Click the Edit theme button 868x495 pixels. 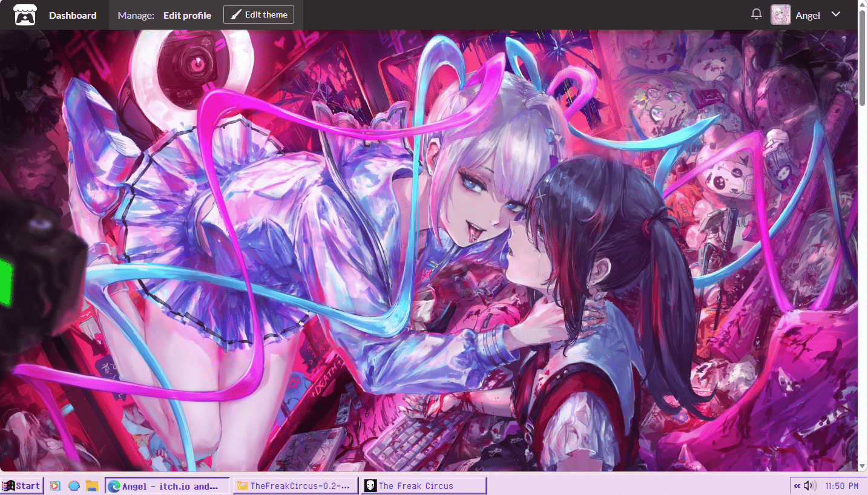pyautogui.click(x=258, y=15)
